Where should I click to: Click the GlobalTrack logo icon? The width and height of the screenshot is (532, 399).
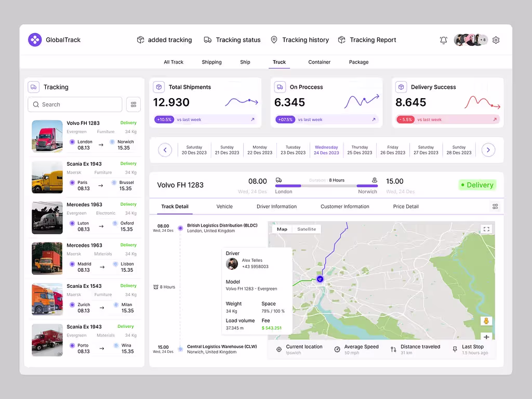(x=35, y=39)
